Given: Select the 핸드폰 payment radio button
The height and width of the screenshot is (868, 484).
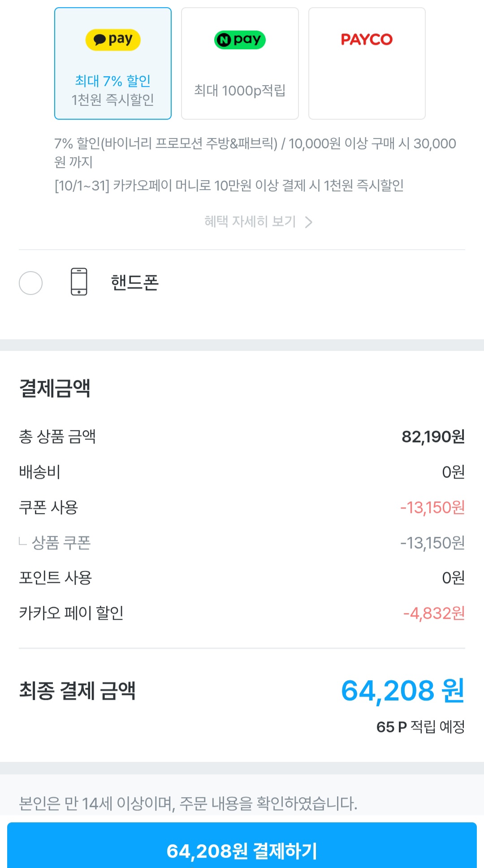Looking at the screenshot, I should click(x=31, y=283).
